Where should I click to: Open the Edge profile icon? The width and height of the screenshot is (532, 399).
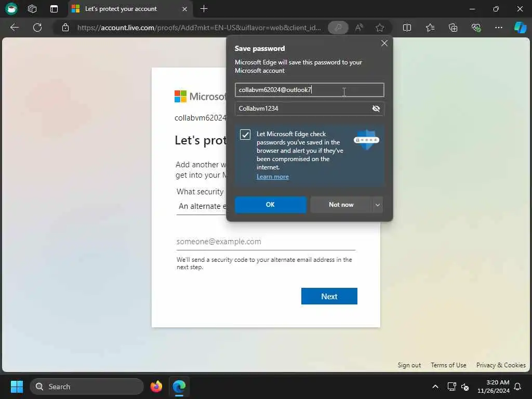(x=11, y=8)
